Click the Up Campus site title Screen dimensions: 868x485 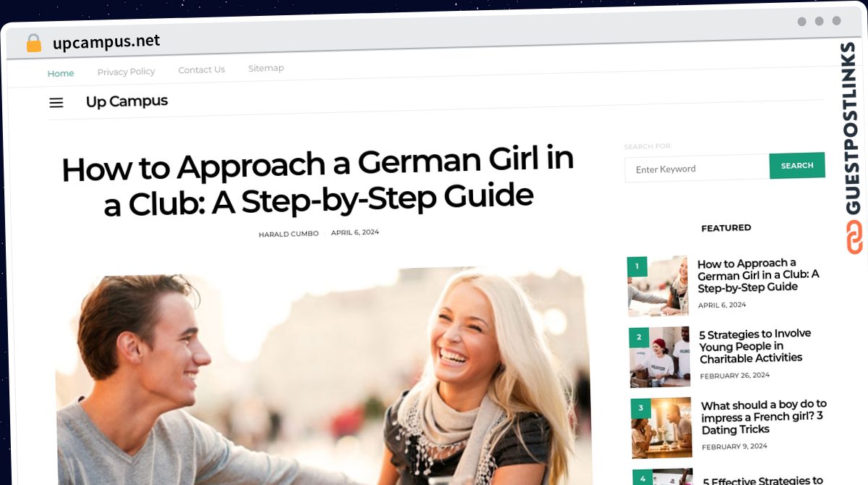tap(127, 101)
